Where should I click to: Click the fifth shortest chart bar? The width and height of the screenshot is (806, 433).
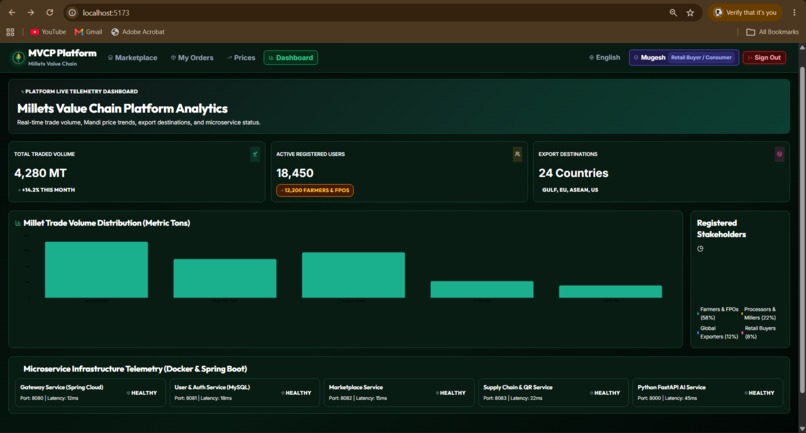click(x=610, y=292)
